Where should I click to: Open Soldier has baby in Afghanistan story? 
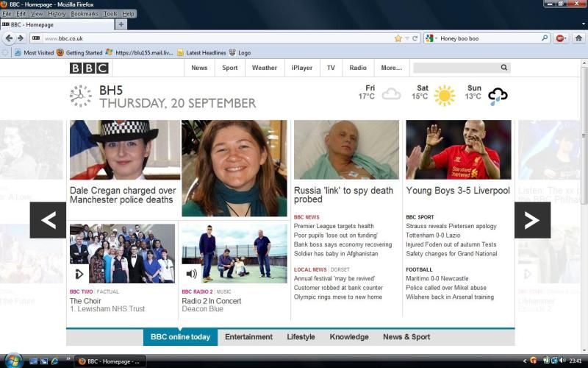[336, 254]
